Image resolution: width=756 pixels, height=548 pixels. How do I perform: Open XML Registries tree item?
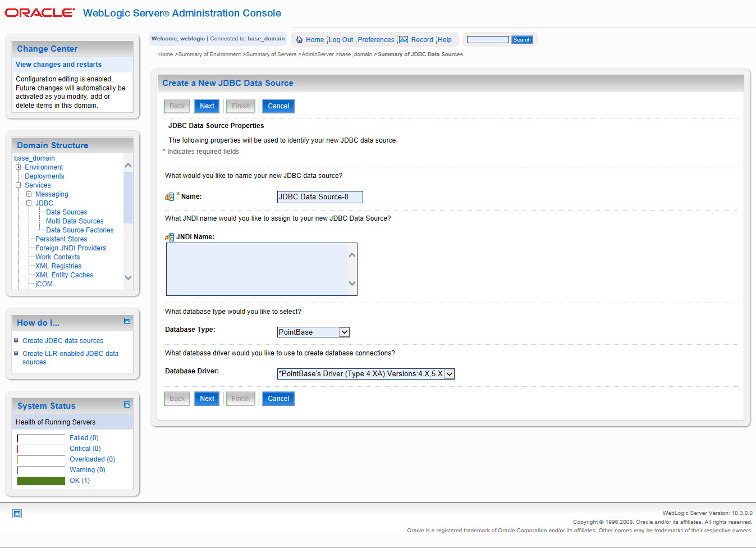58,266
